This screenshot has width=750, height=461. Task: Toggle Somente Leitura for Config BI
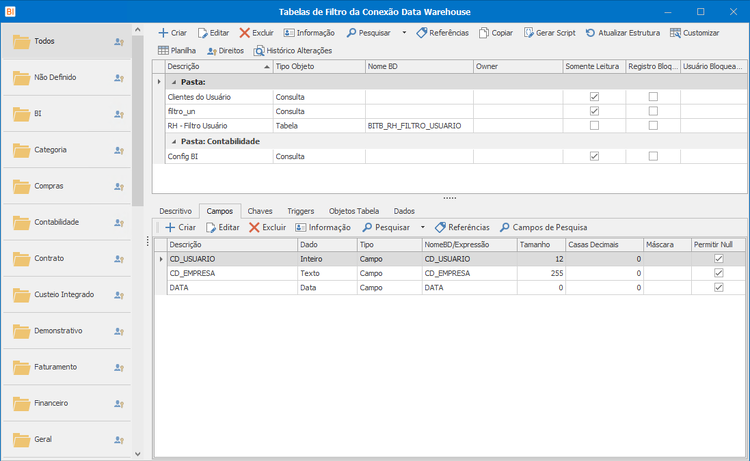point(594,156)
